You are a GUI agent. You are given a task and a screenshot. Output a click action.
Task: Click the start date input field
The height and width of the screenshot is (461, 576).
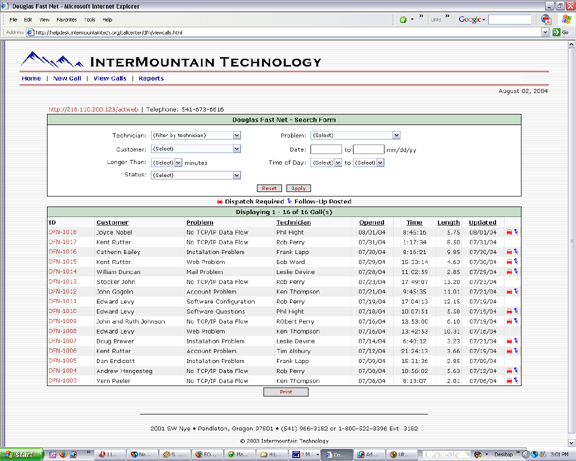pyautogui.click(x=326, y=149)
